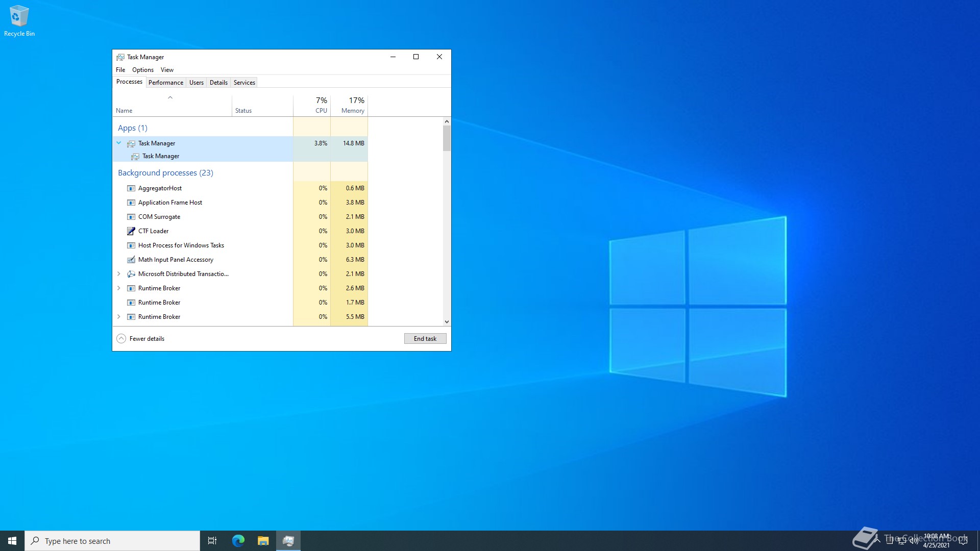Image resolution: width=980 pixels, height=551 pixels.
Task: Select Host Process for Windows Tasks name
Action: pos(181,245)
